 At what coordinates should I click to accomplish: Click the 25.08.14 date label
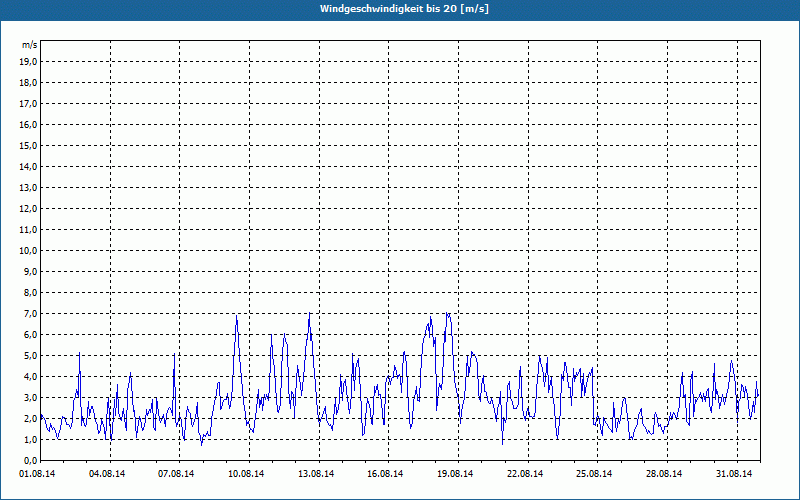coord(594,474)
